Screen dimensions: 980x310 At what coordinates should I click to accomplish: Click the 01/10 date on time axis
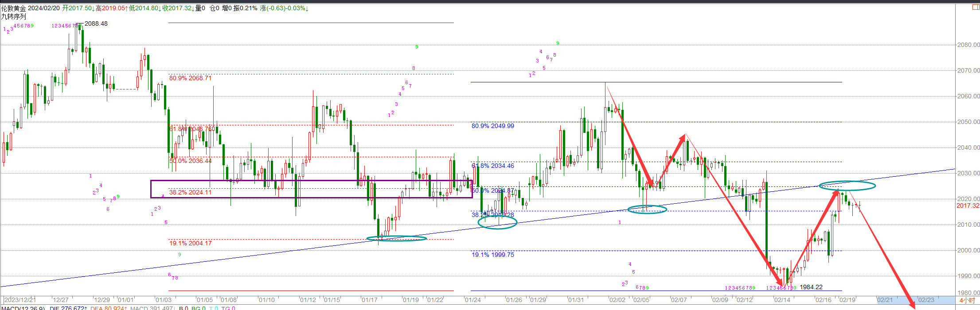[x=267, y=300]
